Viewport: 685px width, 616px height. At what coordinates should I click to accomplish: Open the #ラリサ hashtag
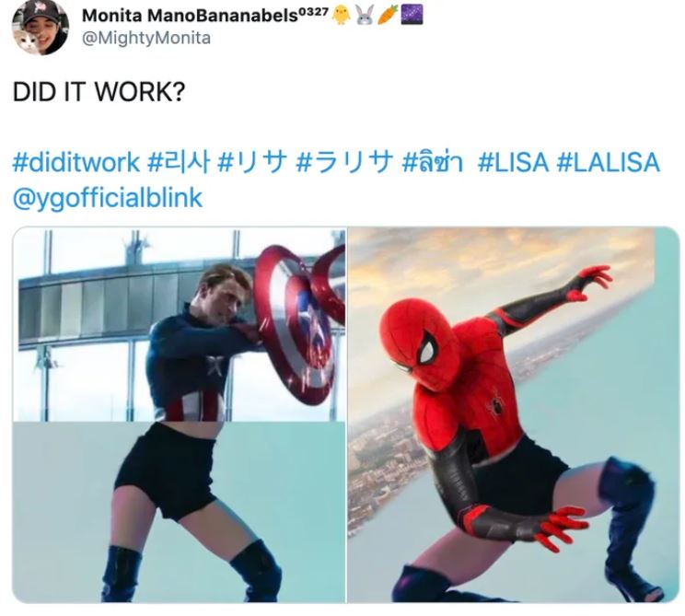(344, 162)
